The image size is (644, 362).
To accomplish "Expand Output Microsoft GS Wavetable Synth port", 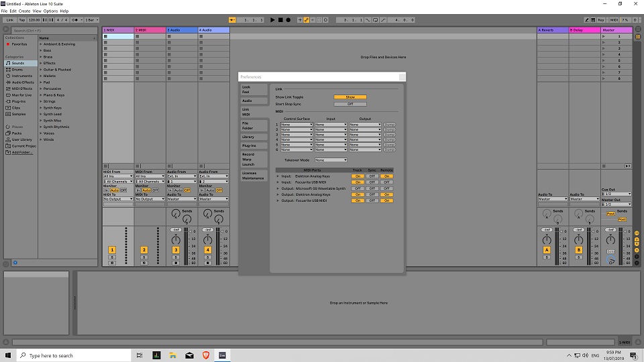I will coord(278,188).
